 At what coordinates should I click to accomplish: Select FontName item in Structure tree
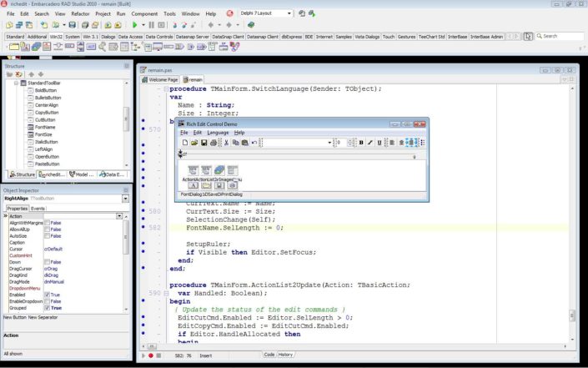46,127
